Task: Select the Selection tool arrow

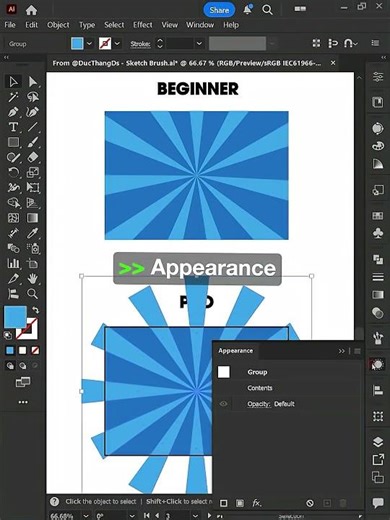Action: coord(13,82)
